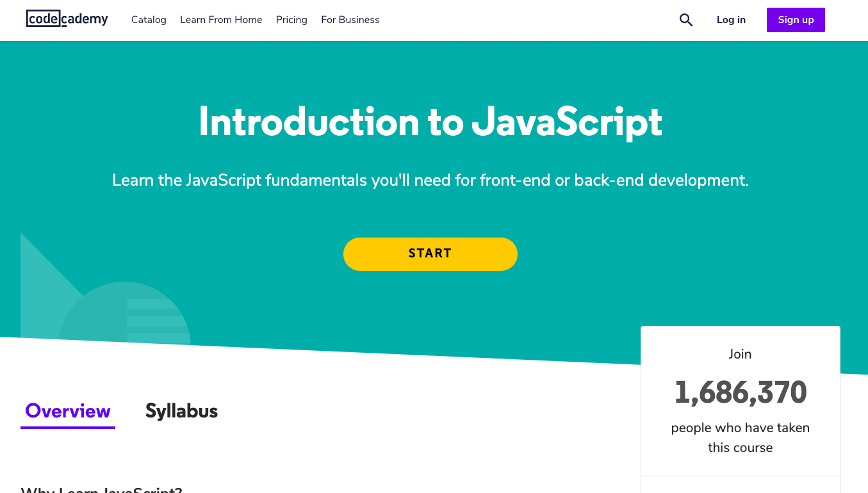Click the purple underline beneath Overview
The height and width of the screenshot is (493, 868).
point(68,427)
